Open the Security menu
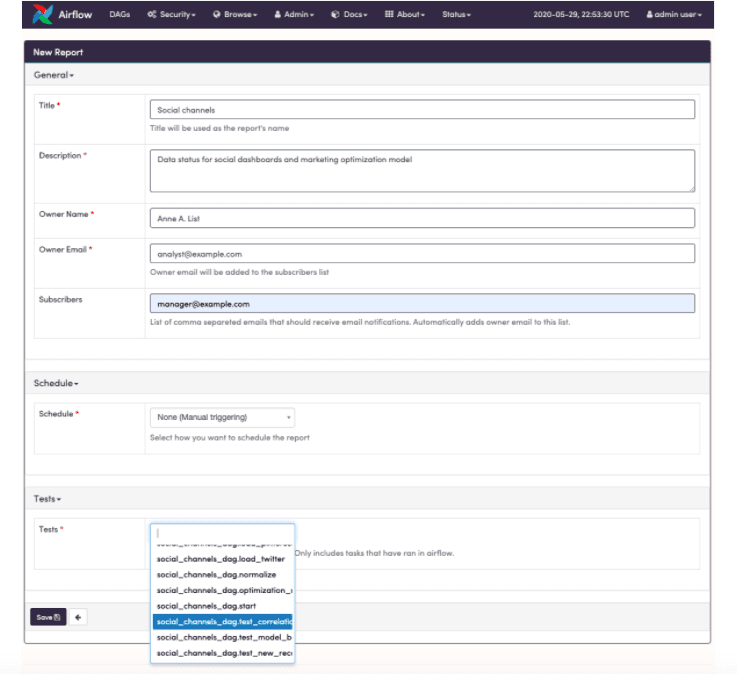 (x=171, y=15)
